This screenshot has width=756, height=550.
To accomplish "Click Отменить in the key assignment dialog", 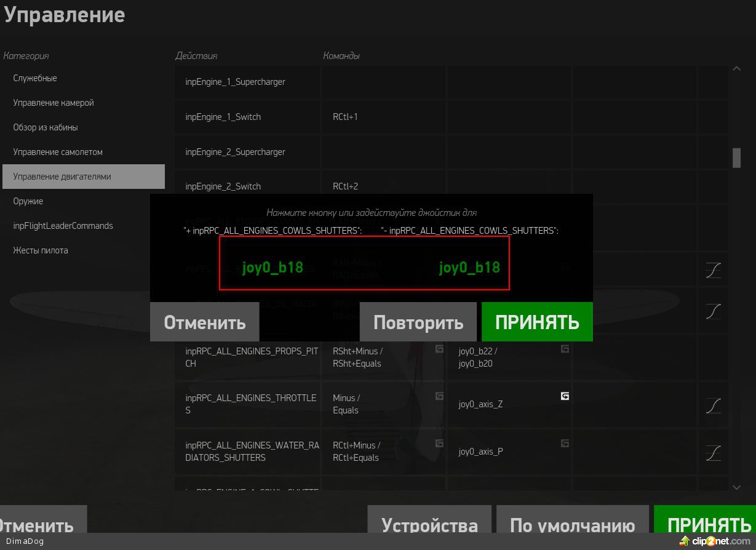I will click(205, 322).
